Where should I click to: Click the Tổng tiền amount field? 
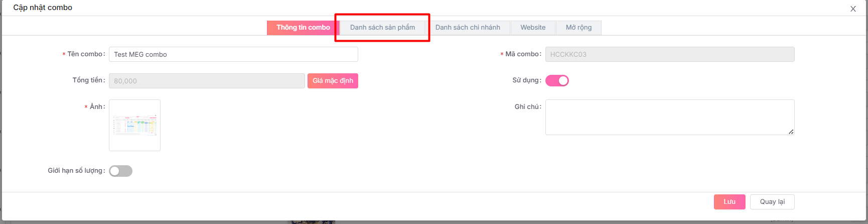click(206, 81)
